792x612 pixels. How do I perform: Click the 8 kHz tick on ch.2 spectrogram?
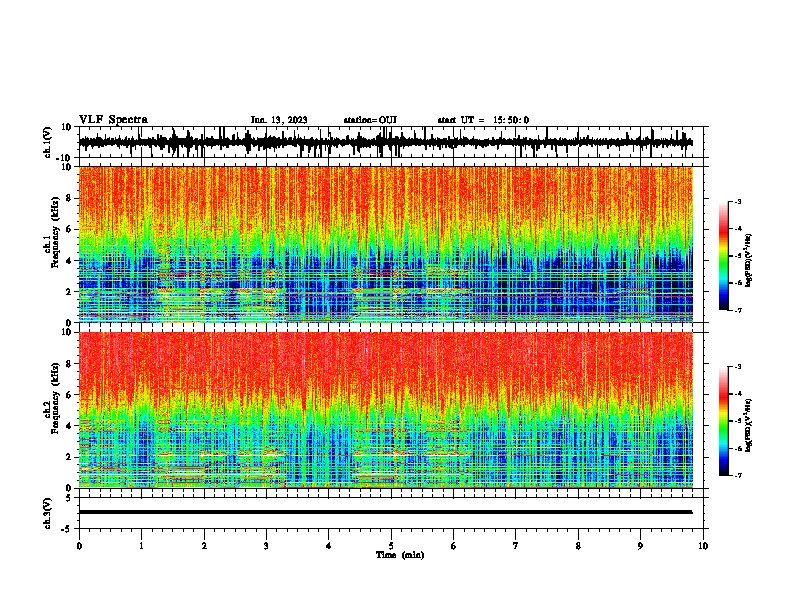point(70,364)
